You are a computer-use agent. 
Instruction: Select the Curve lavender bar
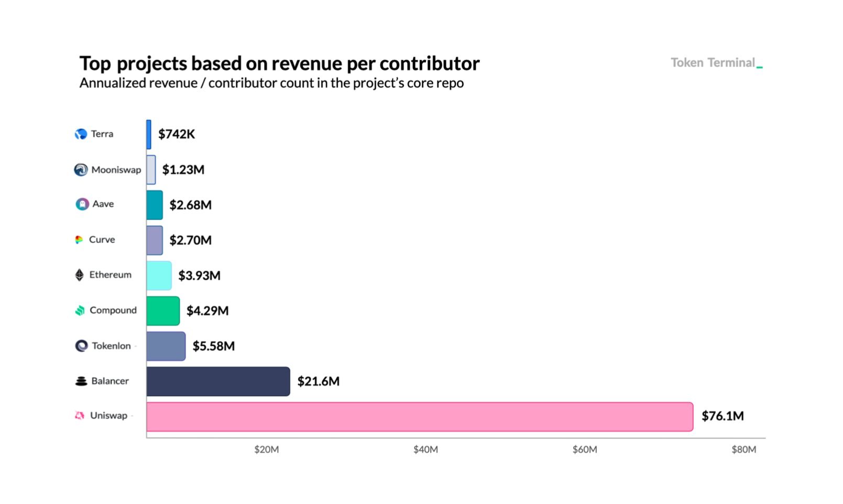click(x=155, y=240)
